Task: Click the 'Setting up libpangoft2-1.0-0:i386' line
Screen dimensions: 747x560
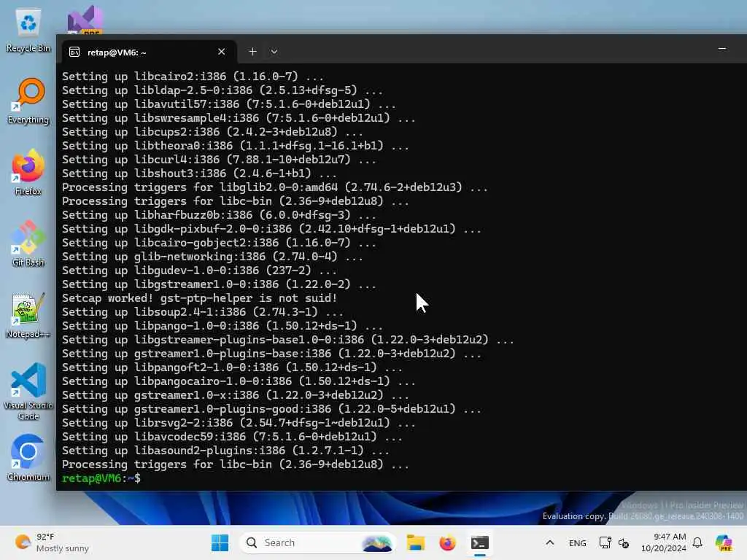Action: tap(233, 367)
